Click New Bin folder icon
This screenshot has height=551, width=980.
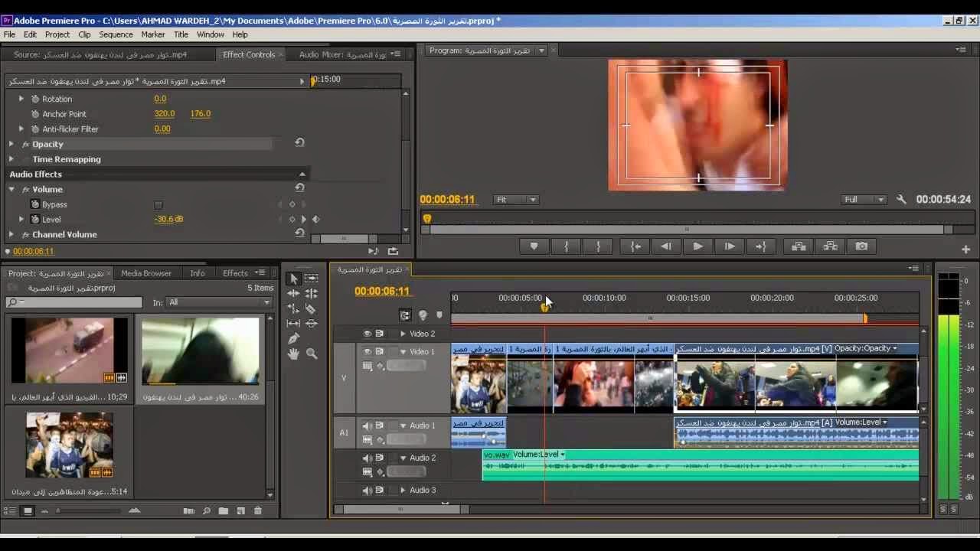(x=224, y=511)
